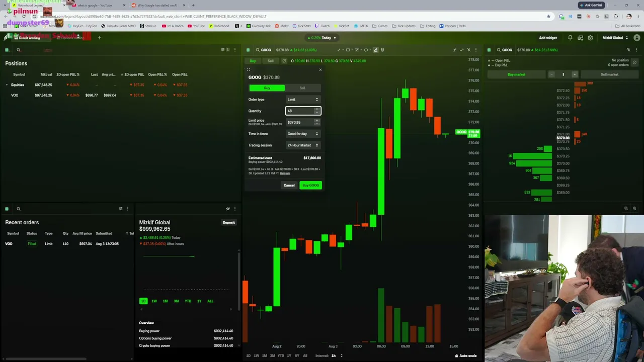Open the Trading session dropdown
This screenshot has height=362, width=644.
pyautogui.click(x=303, y=145)
